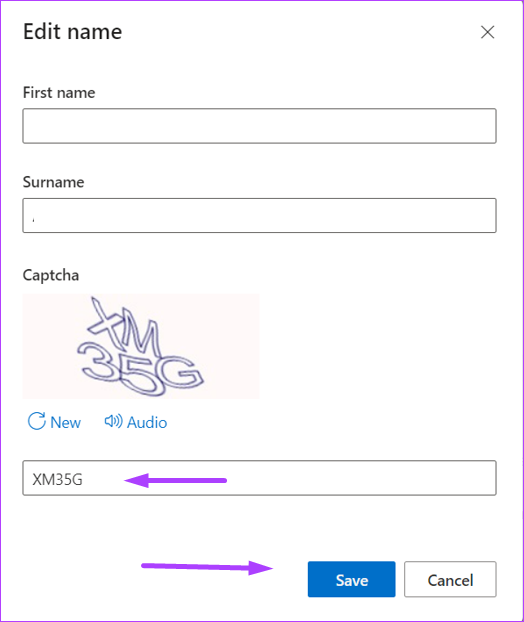This screenshot has height=622, width=524.
Task: Click the purple arrow pointing to Save
Action: click(207, 567)
